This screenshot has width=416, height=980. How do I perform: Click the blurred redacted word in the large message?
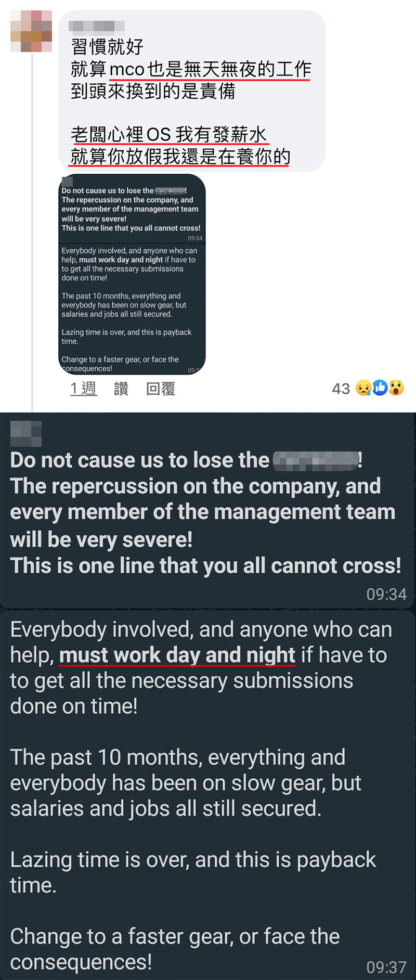coord(316,460)
